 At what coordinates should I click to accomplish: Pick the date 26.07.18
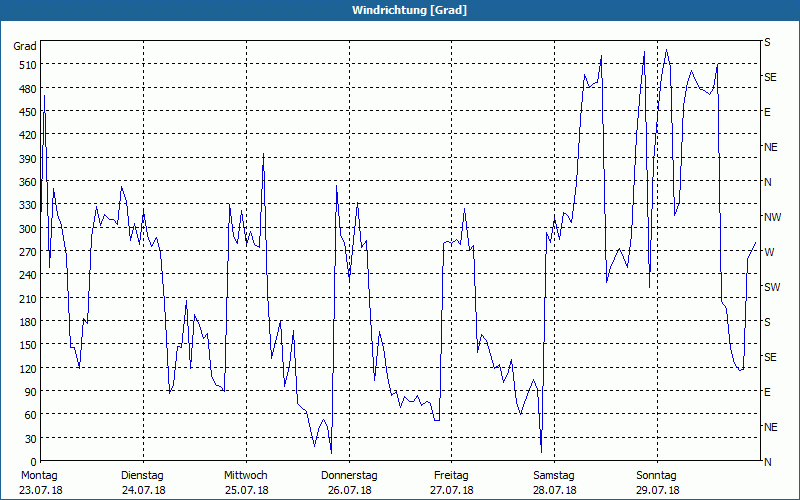tap(349, 491)
